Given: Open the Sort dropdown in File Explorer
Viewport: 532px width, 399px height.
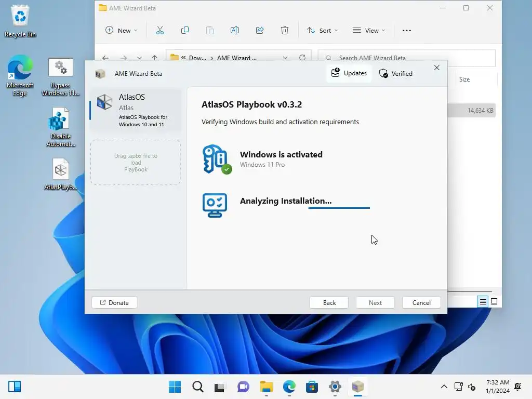Looking at the screenshot, I should pos(322,31).
